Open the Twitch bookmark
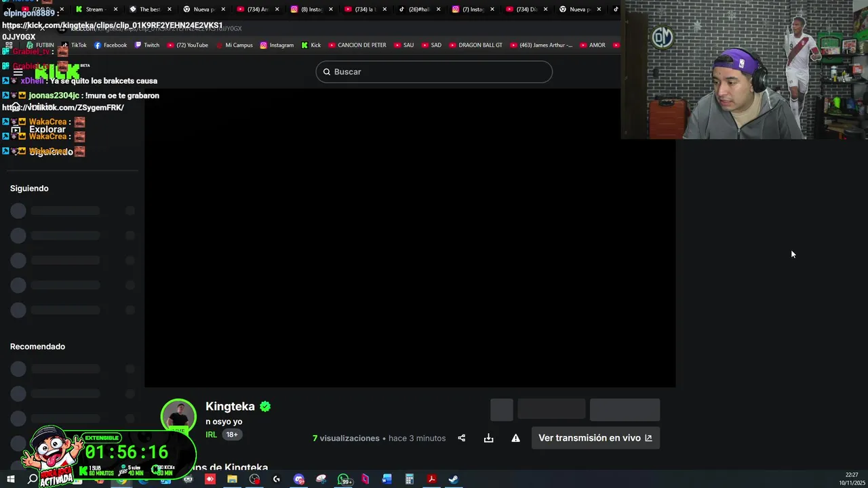 click(147, 45)
